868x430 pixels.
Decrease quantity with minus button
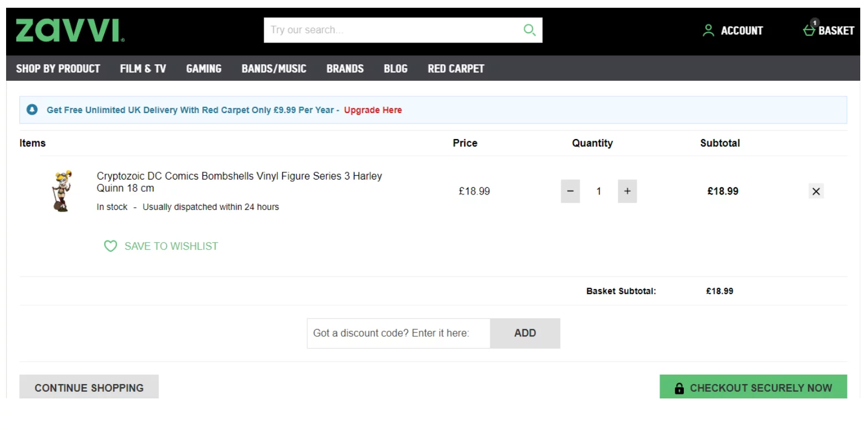(570, 191)
